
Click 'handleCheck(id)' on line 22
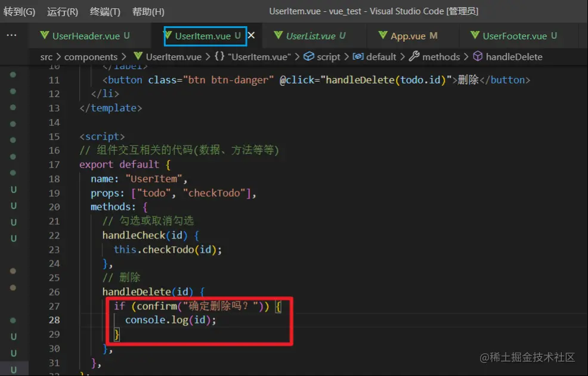pyautogui.click(x=144, y=235)
